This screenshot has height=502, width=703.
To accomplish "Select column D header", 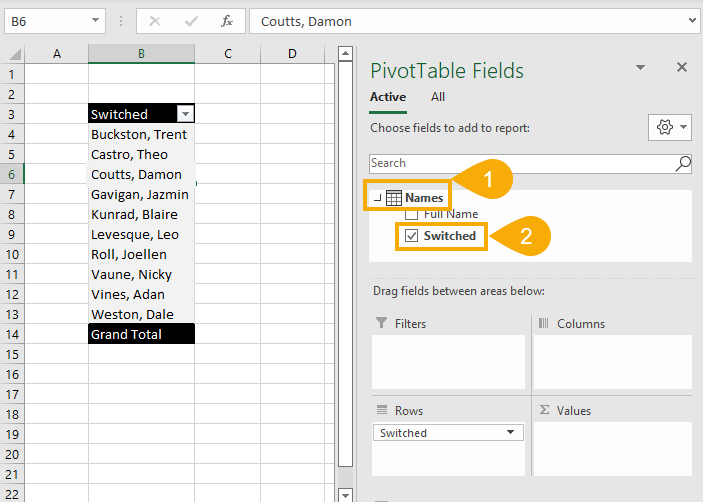I will point(292,54).
